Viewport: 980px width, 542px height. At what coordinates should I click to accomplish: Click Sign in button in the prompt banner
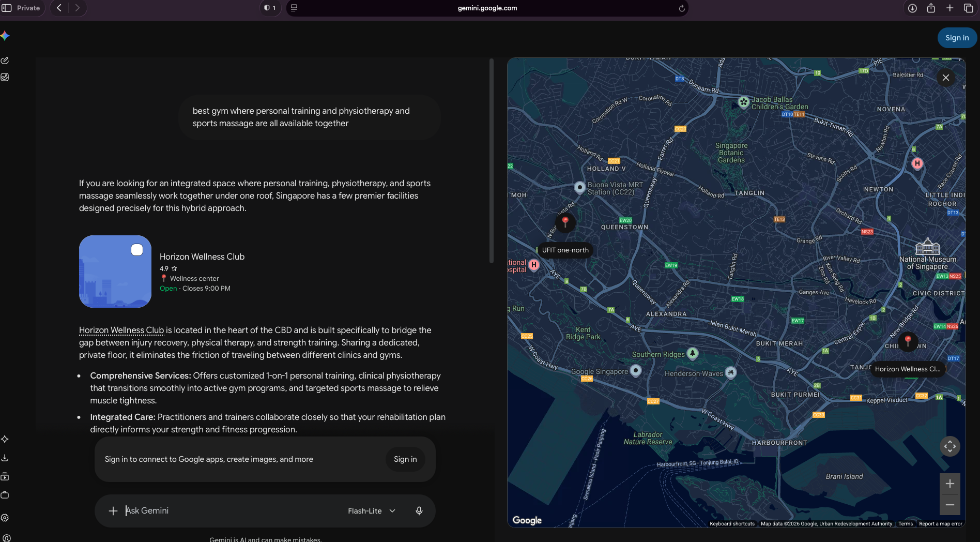click(x=405, y=459)
